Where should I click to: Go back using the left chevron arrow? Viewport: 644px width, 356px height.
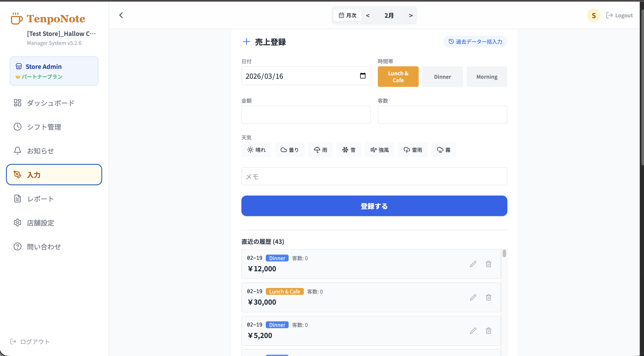[x=121, y=15]
